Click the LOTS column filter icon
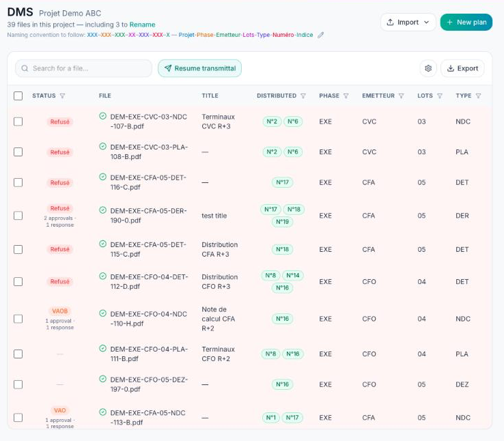 [x=440, y=96]
